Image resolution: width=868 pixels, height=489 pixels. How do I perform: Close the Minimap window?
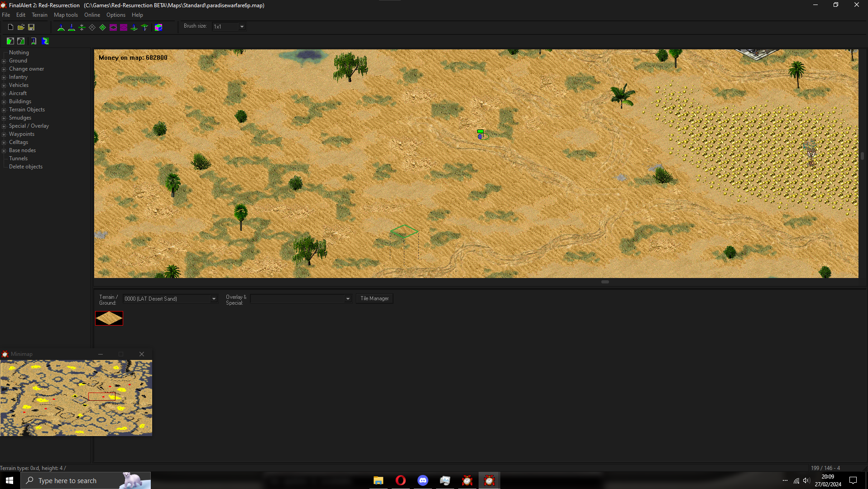click(x=142, y=354)
